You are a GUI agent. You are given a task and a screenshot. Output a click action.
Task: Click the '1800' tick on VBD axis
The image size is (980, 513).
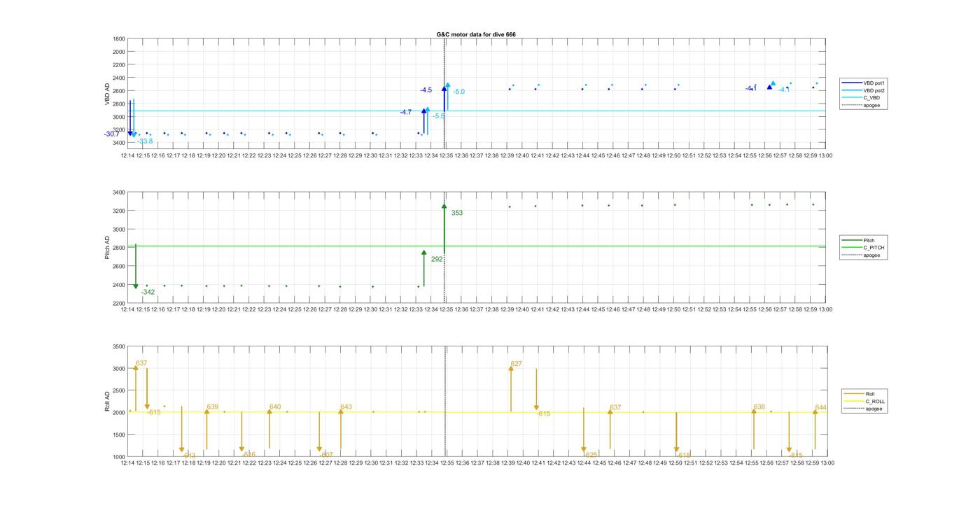click(x=118, y=38)
